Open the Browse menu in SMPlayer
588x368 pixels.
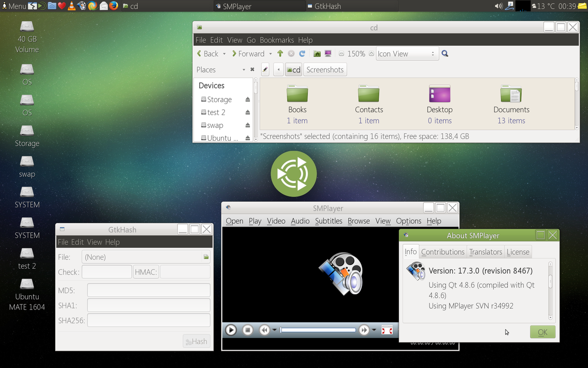pos(359,221)
